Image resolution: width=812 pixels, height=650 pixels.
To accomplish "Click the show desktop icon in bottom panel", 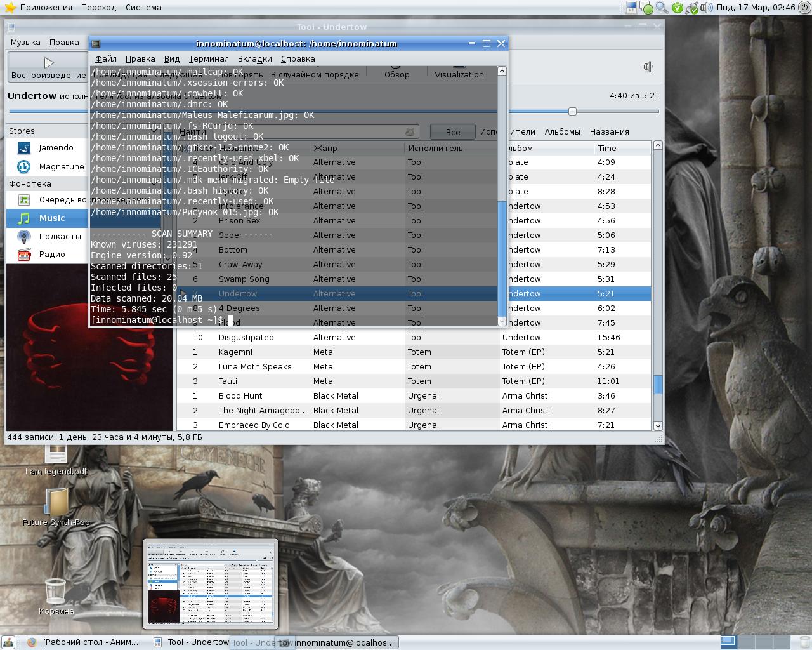I will [8, 642].
